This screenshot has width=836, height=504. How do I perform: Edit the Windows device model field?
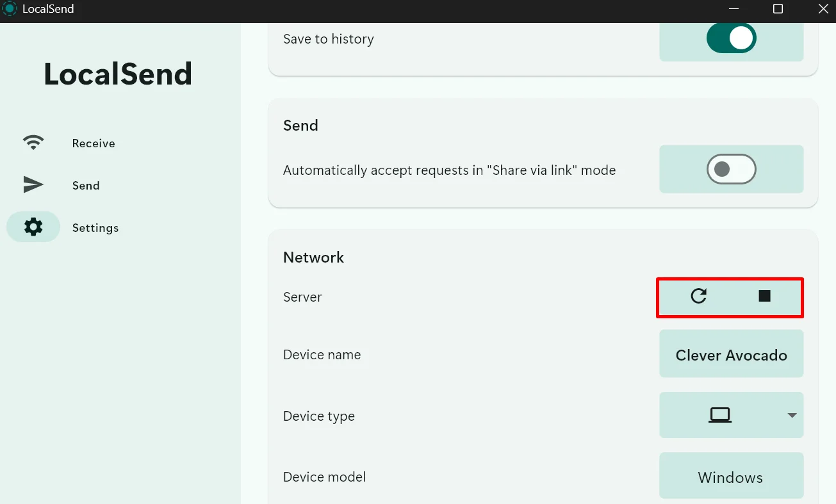click(731, 476)
